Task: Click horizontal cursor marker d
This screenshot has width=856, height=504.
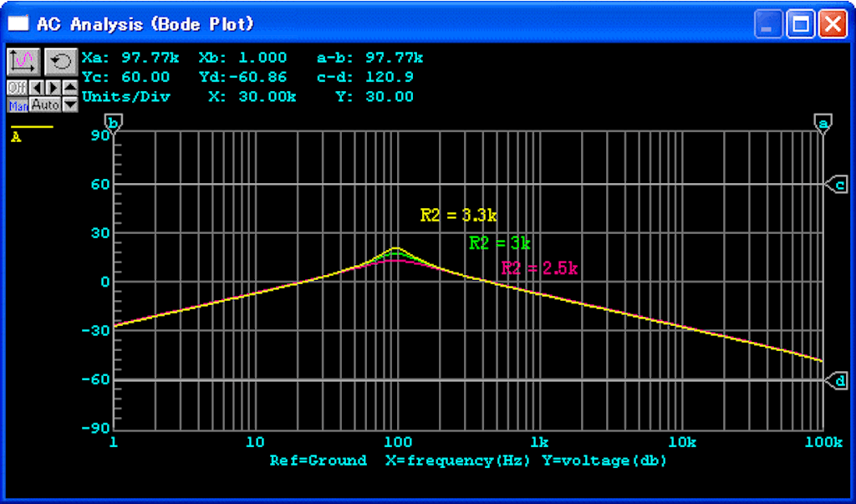Action: (x=836, y=380)
